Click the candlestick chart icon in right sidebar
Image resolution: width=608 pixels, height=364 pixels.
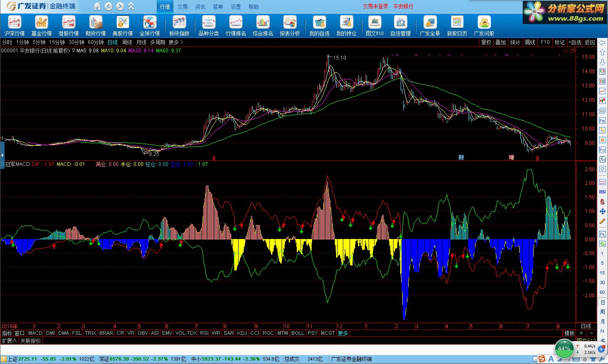[603, 101]
